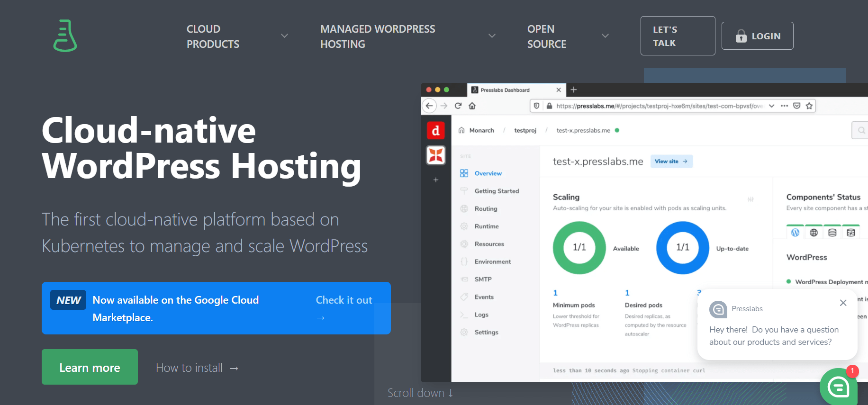Screen dimensions: 868x405
Task: Open the Open Source menu
Action: pyautogui.click(x=547, y=36)
